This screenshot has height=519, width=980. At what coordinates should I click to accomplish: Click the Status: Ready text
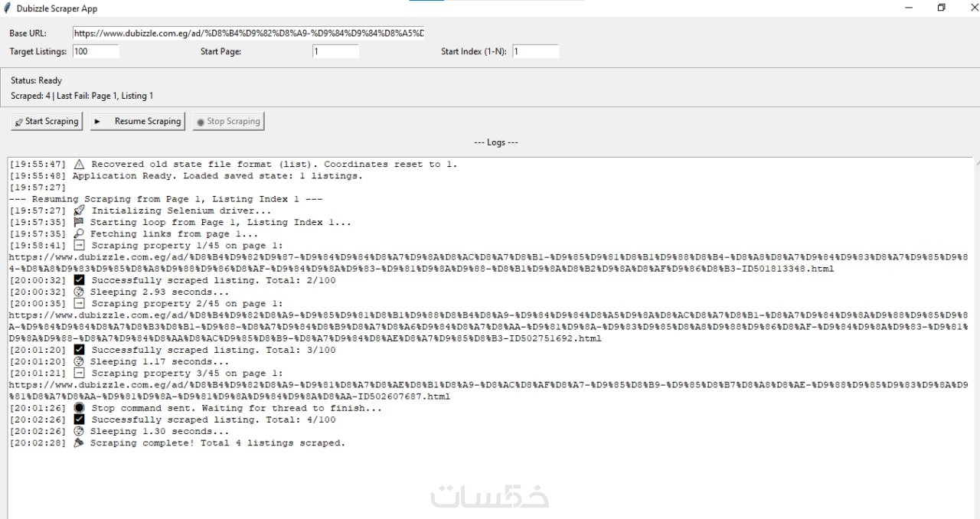36,80
